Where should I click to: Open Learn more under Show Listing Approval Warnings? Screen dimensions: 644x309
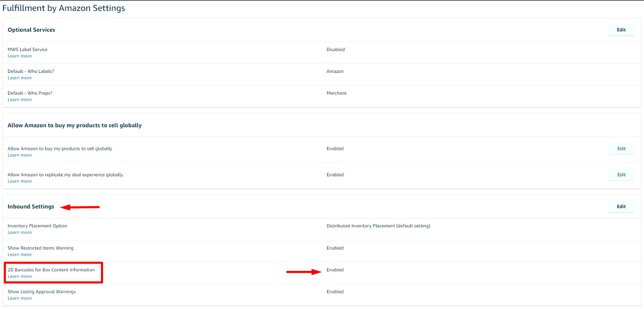(x=19, y=298)
